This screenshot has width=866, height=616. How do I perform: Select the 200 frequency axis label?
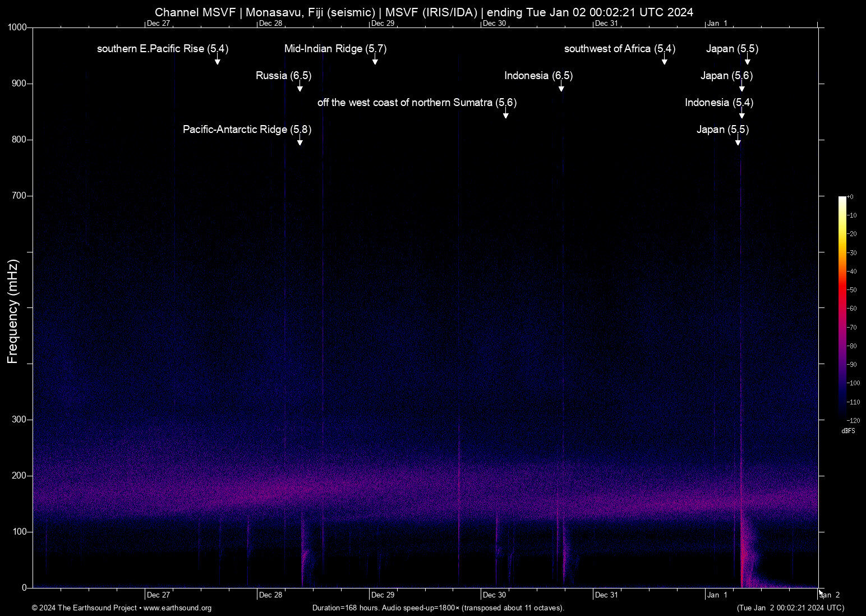coord(20,476)
